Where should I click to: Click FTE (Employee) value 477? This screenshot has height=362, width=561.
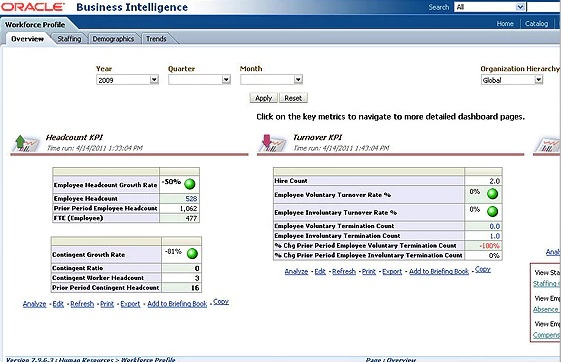(x=191, y=218)
